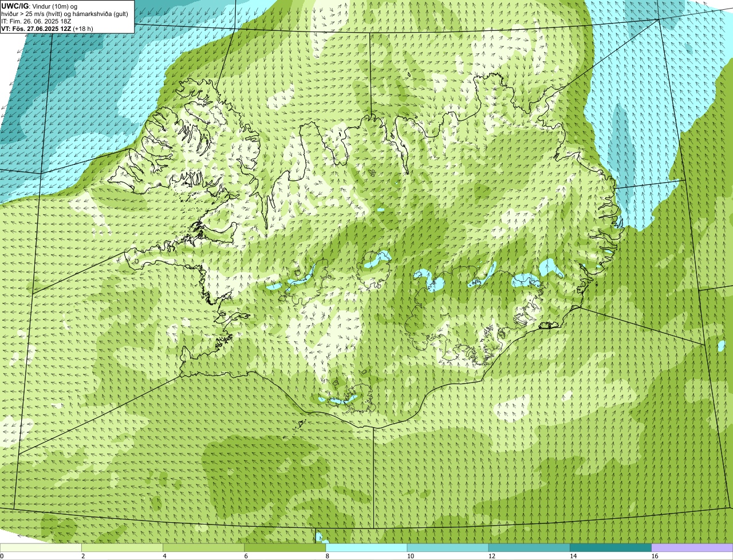Click the '12' legend scale label
733x560 pixels.
pyautogui.click(x=492, y=556)
